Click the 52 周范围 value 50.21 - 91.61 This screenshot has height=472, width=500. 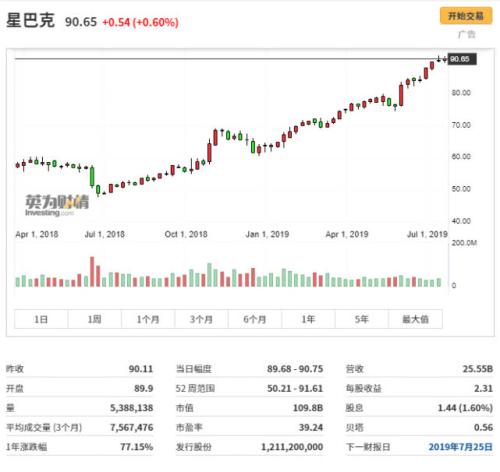(x=295, y=388)
